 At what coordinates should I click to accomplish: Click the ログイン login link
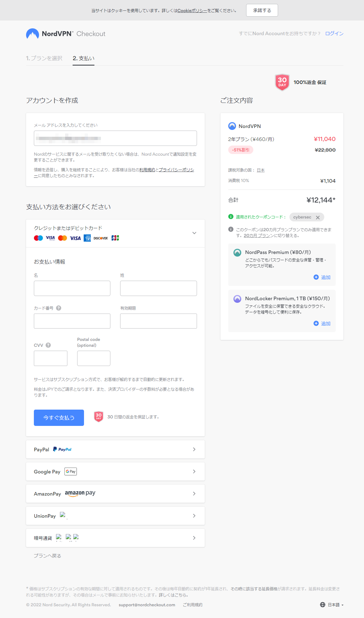pos(334,34)
